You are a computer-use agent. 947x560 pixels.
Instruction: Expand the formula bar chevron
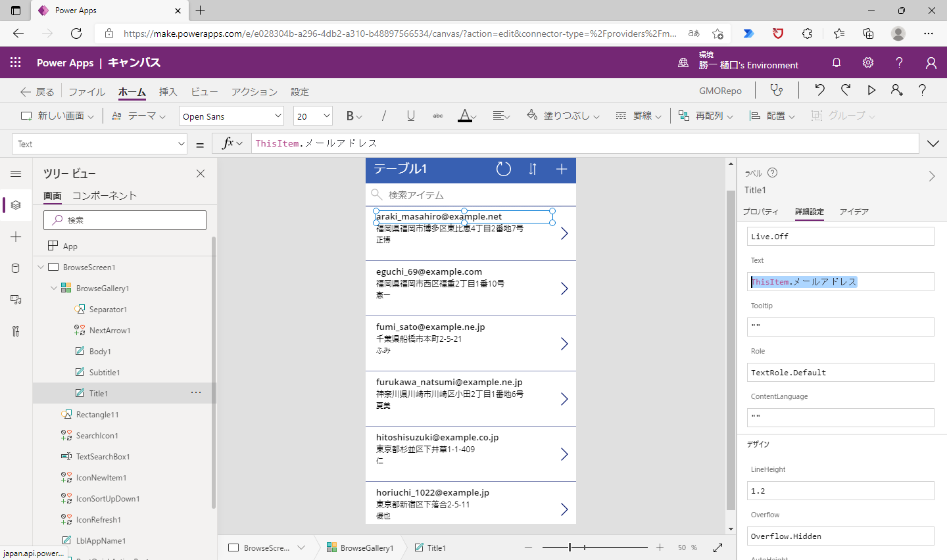coord(933,143)
